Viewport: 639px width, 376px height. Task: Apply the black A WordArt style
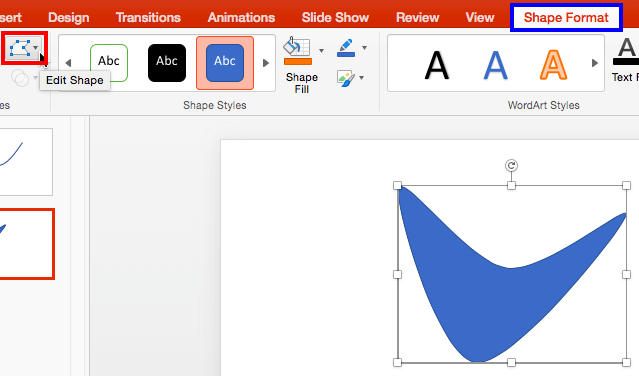point(436,65)
